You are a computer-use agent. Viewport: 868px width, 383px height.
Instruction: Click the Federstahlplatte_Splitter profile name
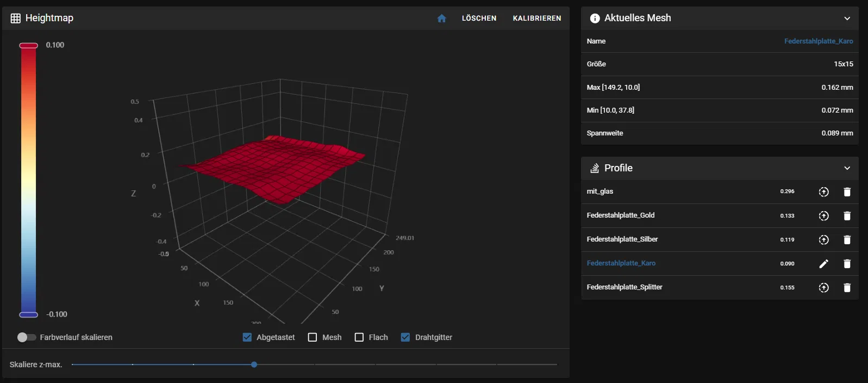coord(625,287)
